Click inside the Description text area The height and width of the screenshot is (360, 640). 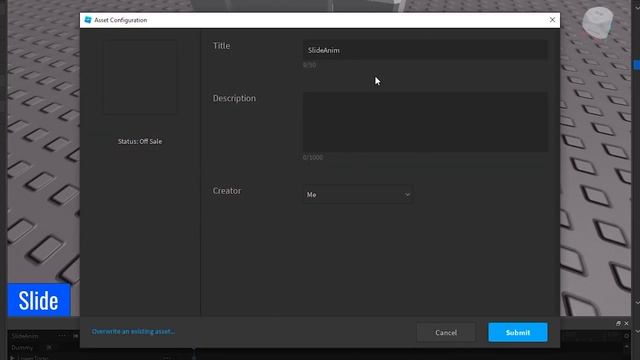coord(425,122)
